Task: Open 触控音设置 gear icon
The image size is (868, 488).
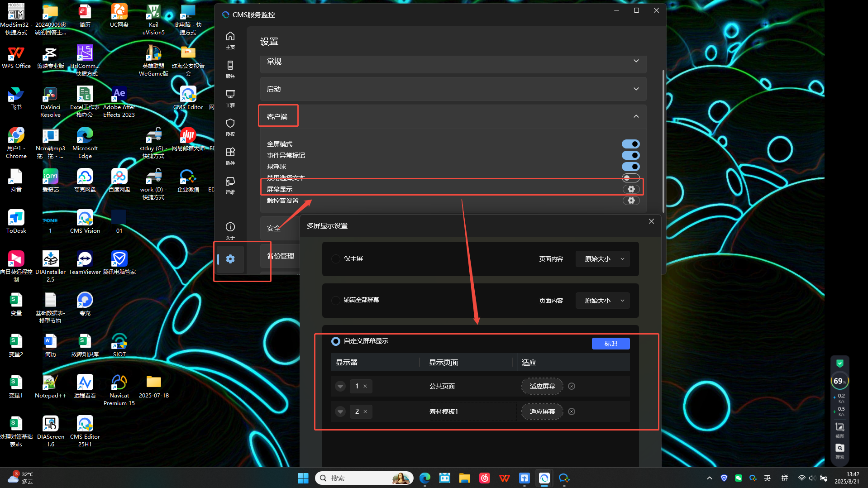Action: [x=631, y=201]
